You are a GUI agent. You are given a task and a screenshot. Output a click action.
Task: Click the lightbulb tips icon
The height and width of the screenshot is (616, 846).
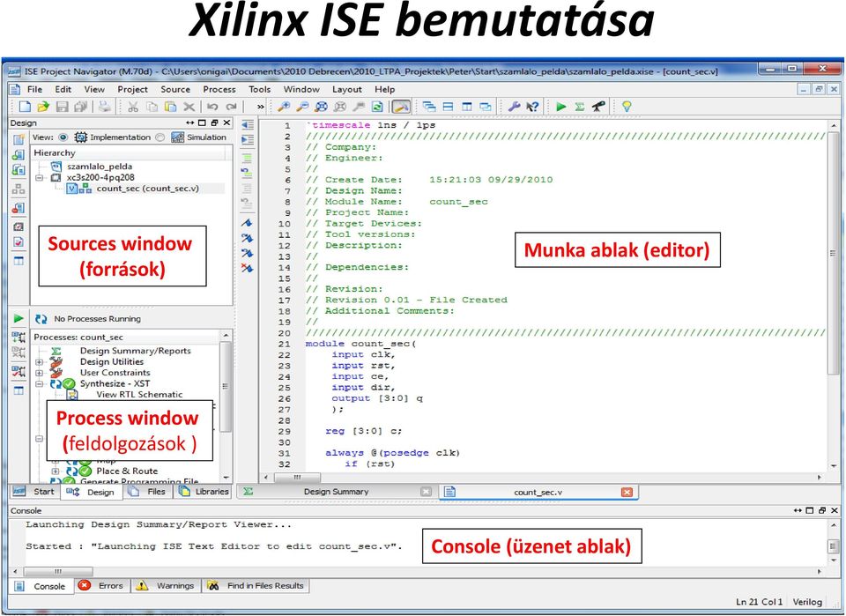[x=627, y=107]
